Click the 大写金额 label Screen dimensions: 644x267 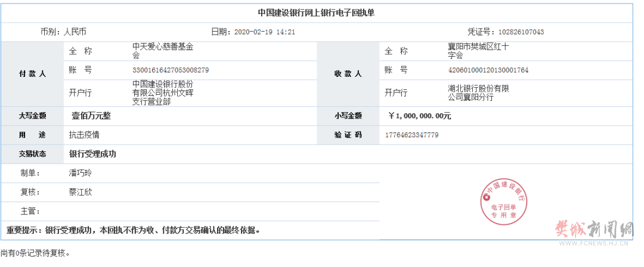point(32,116)
